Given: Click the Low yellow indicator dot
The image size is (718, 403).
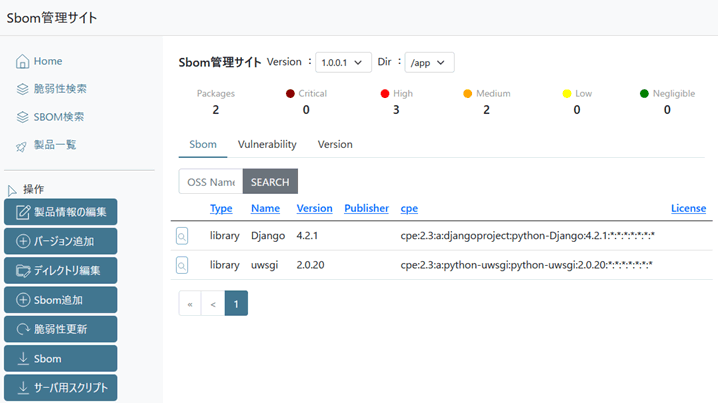Looking at the screenshot, I should point(567,93).
